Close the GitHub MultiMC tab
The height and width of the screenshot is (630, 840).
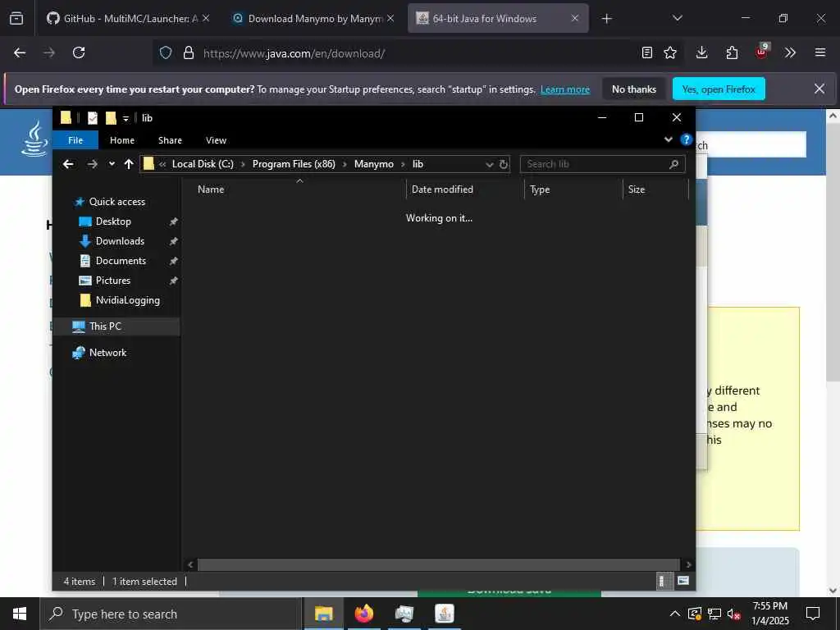tap(206, 18)
